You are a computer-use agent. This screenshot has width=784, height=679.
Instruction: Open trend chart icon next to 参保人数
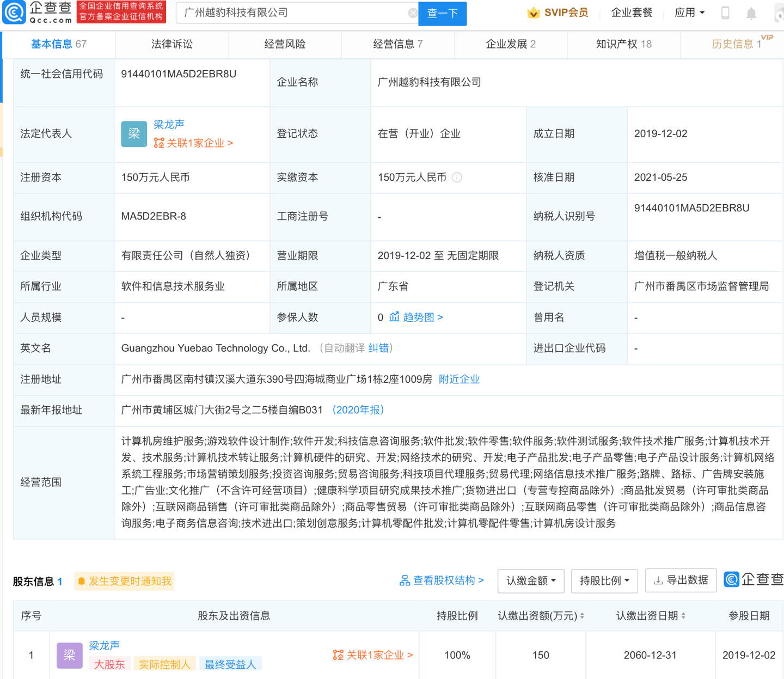tap(395, 317)
